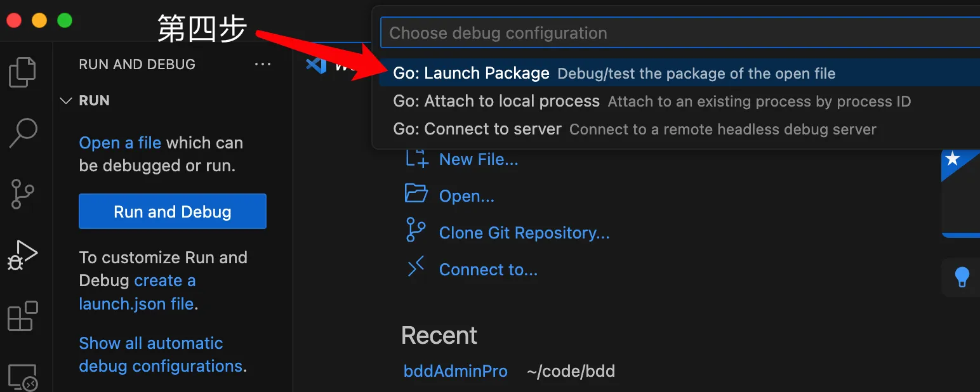Open the Run and Debug more actions menu
Screen dimensions: 980x392
[x=262, y=64]
